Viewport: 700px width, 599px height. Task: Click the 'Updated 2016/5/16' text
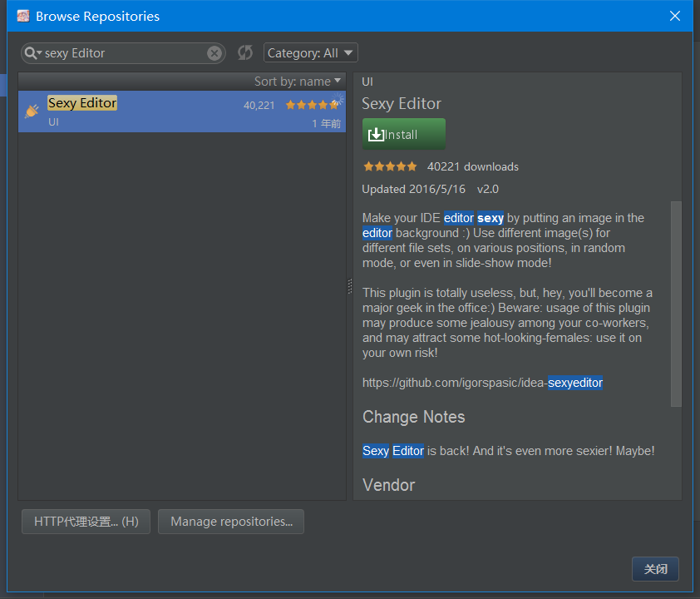[413, 190]
